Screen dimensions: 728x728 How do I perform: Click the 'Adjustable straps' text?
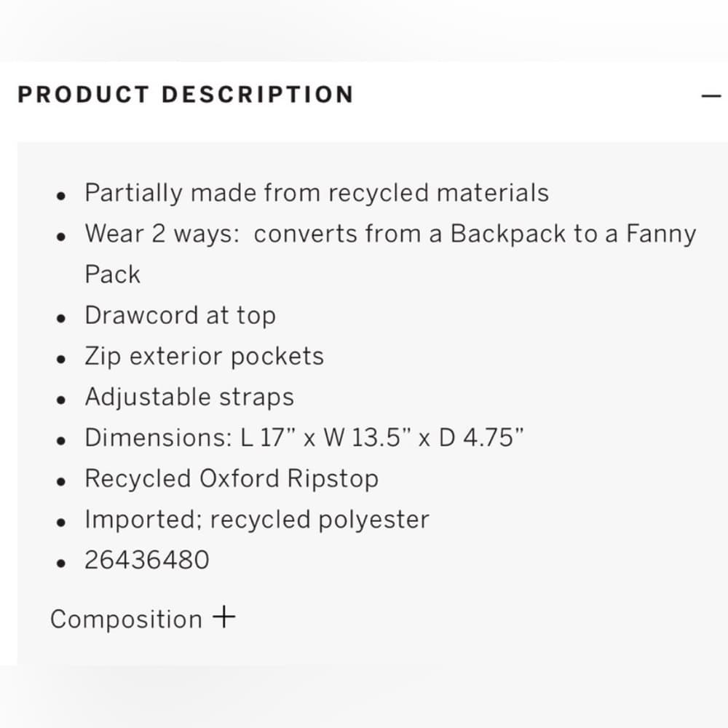click(189, 397)
